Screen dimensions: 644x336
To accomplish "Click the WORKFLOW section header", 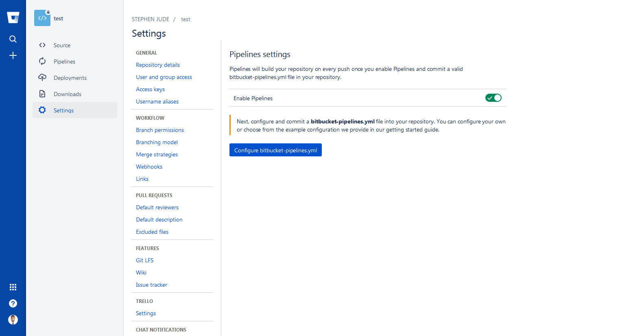I will [x=150, y=118].
